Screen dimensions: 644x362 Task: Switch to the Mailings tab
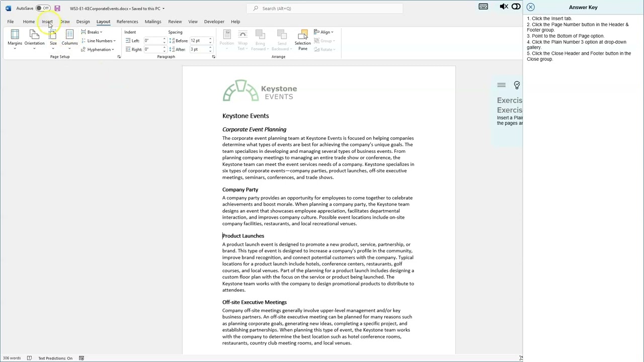[153, 22]
